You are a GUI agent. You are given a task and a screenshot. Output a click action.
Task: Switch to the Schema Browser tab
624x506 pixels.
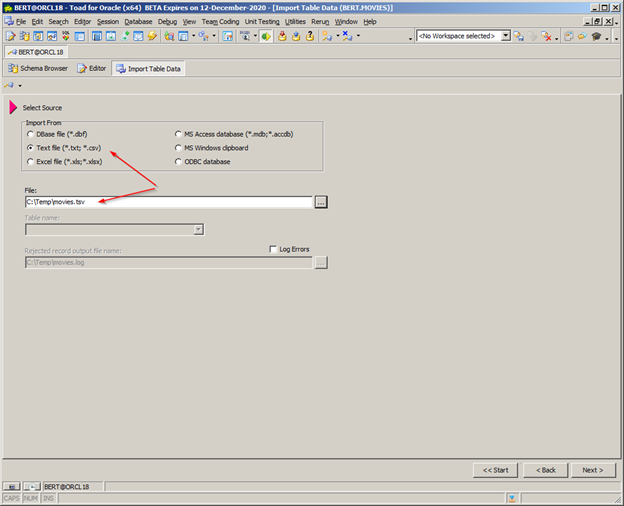pos(38,68)
